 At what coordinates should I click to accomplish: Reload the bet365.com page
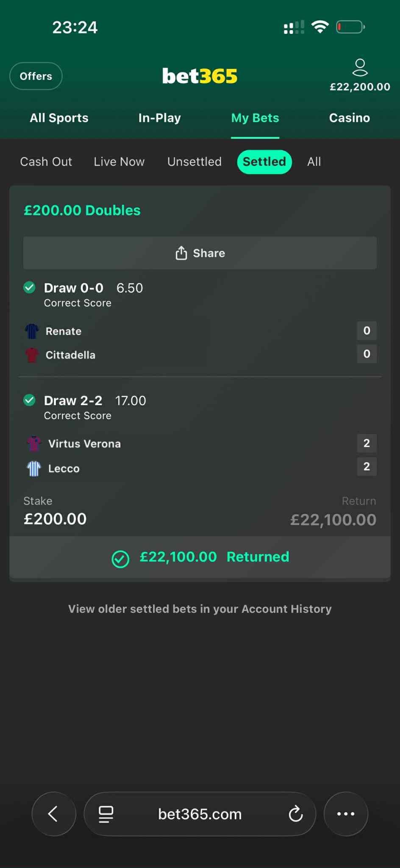point(296,814)
